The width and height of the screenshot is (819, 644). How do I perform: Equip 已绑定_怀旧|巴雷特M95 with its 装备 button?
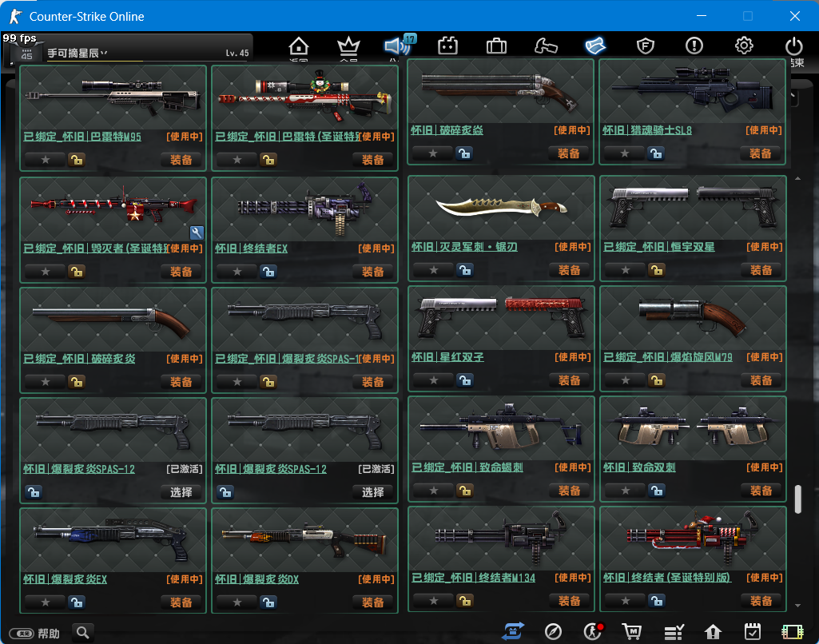[x=181, y=160]
